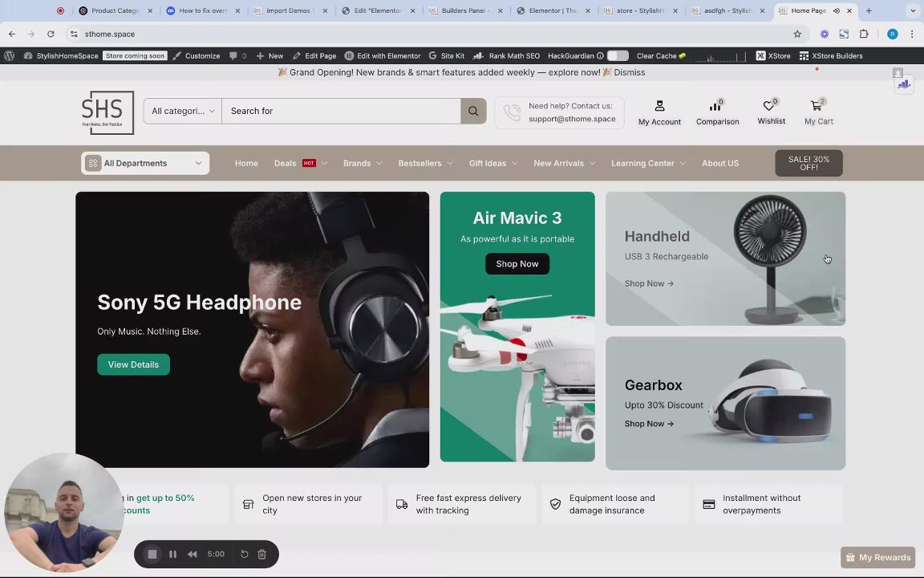The height and width of the screenshot is (578, 924).
Task: Click the SHS site logo
Action: tap(107, 112)
